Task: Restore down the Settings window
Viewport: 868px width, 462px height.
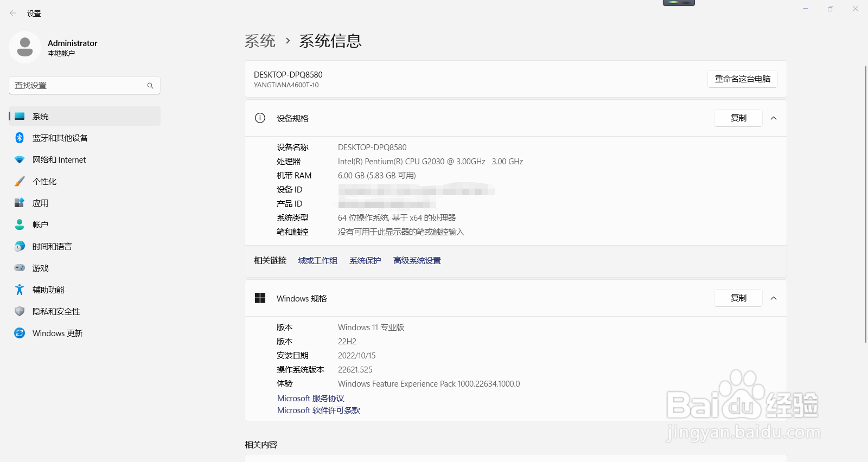Action: [x=830, y=9]
